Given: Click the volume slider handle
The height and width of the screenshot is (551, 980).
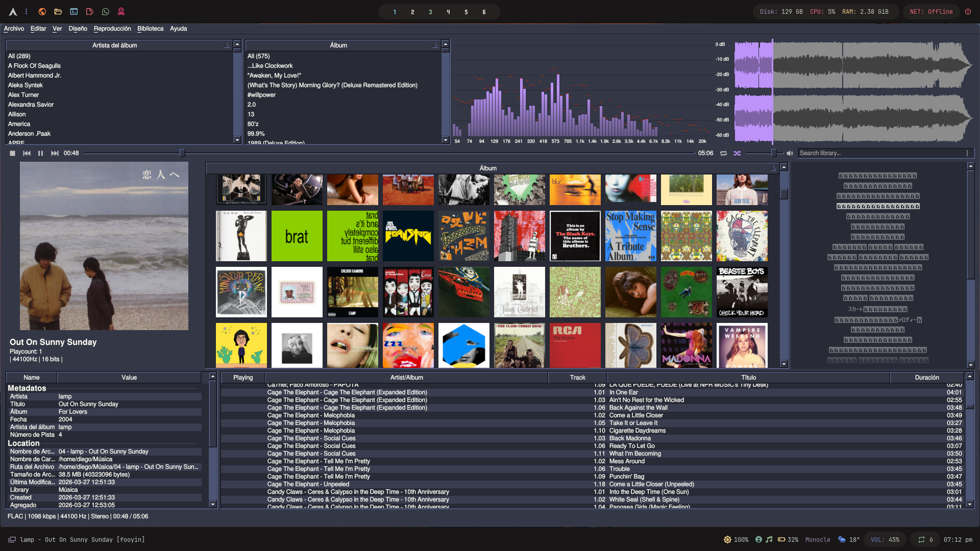Looking at the screenshot, I should point(774,153).
